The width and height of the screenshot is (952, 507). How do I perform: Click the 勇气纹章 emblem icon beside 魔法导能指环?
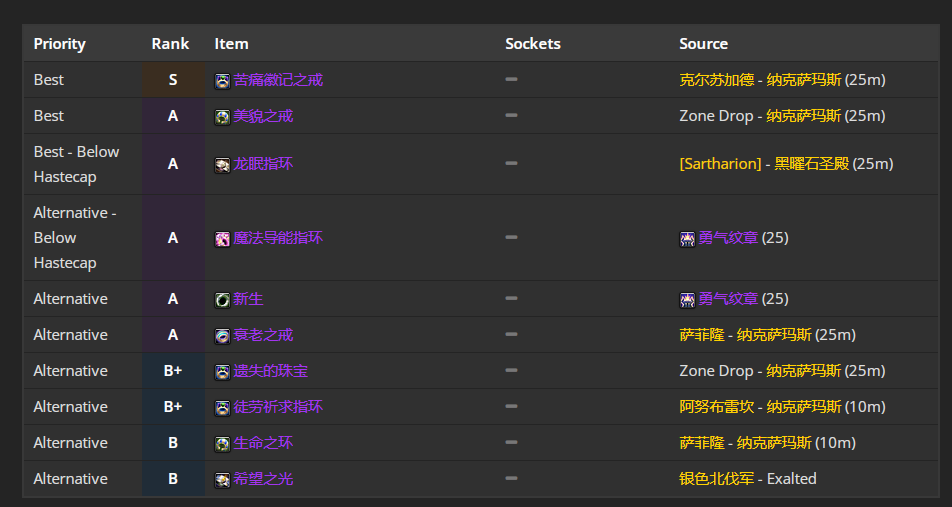click(x=687, y=239)
